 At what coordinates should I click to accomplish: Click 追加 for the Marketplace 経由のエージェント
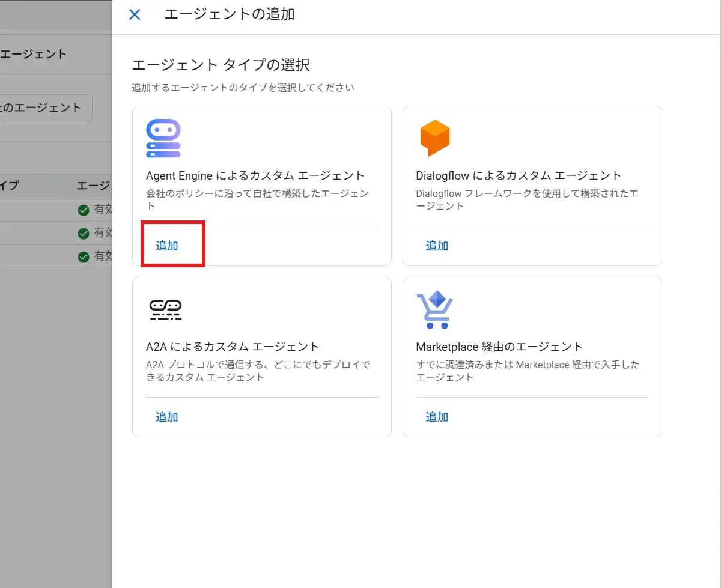(437, 417)
